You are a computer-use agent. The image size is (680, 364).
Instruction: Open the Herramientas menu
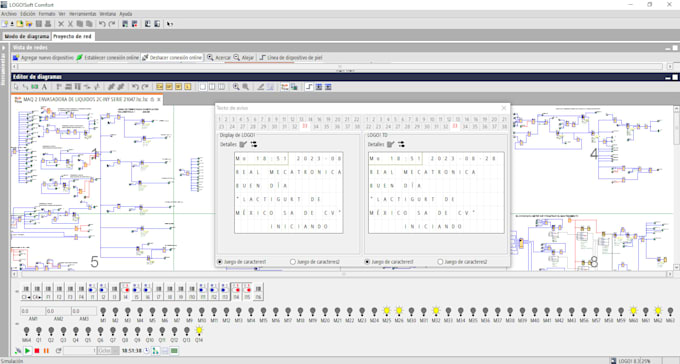[x=82, y=14]
